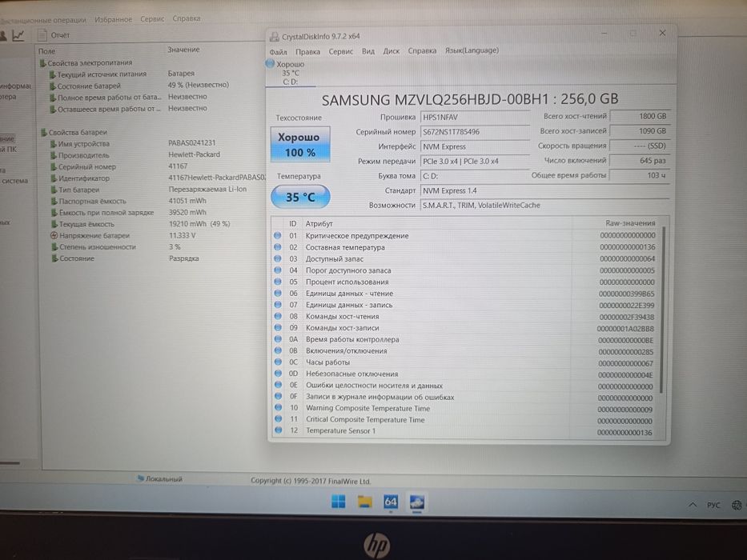The width and height of the screenshot is (747, 560).
Task: Select the Небезопасные отключения attribute row
Action: pos(464,374)
